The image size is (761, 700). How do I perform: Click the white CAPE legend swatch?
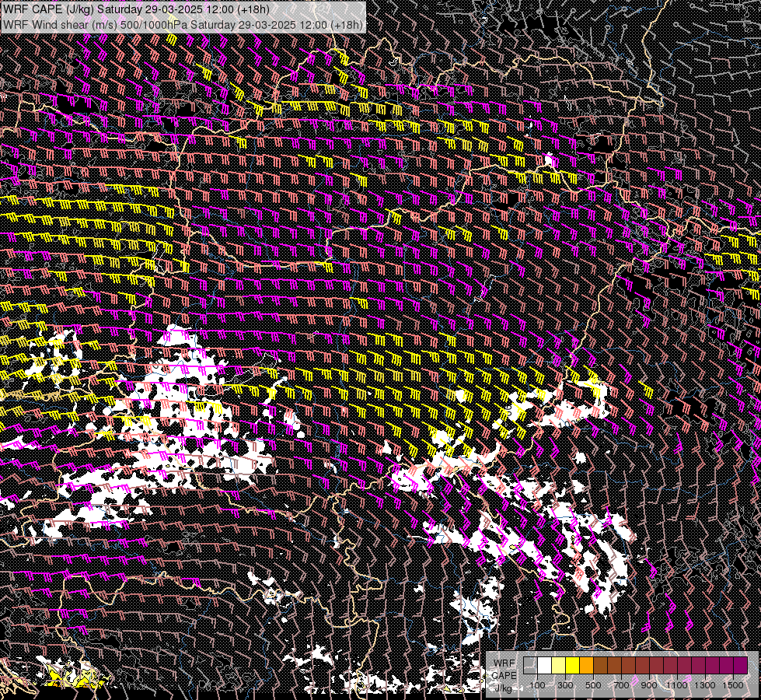pos(544,666)
